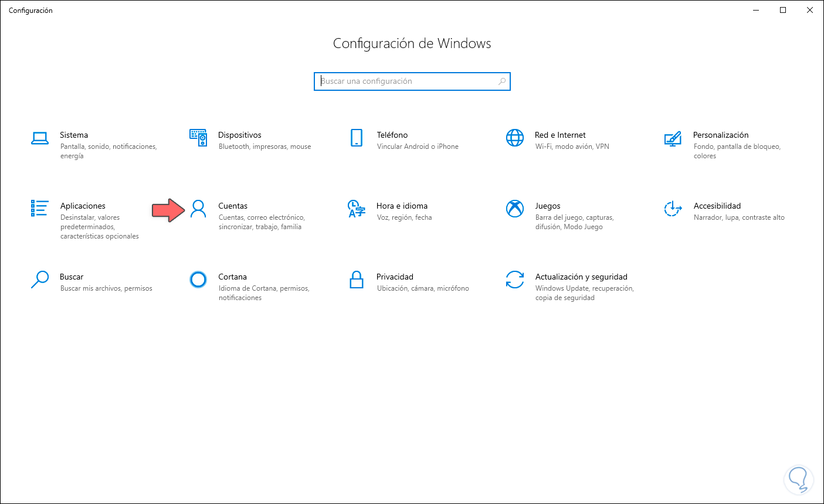Image resolution: width=824 pixels, height=504 pixels.
Task: Open the Sistema laptop icon
Action: [40, 138]
